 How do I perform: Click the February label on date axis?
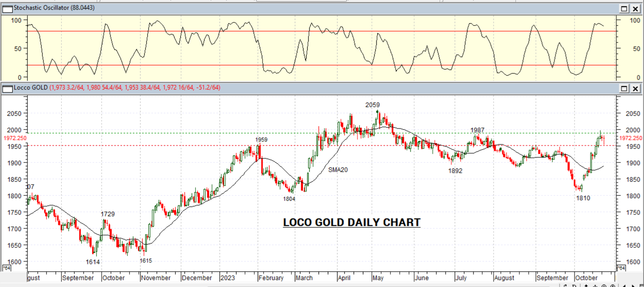pyautogui.click(x=271, y=278)
